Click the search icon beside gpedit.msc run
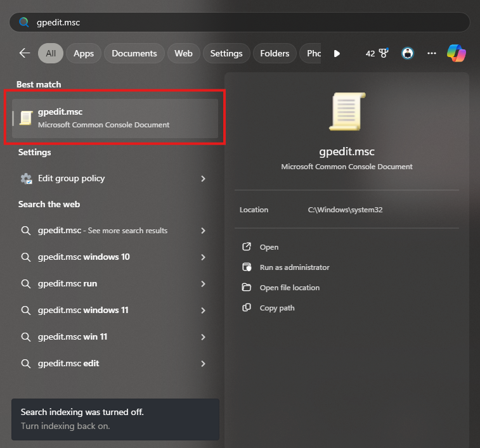480x448 pixels. coord(26,284)
